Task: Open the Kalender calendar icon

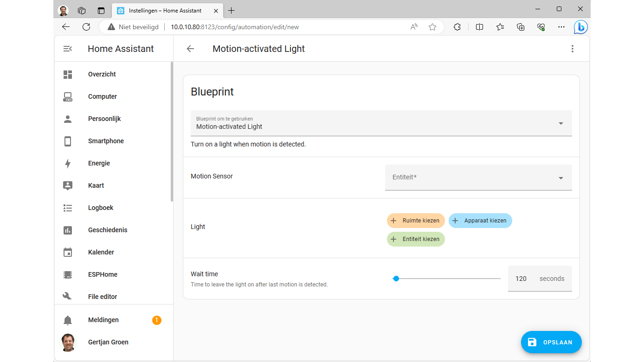Action: point(68,252)
